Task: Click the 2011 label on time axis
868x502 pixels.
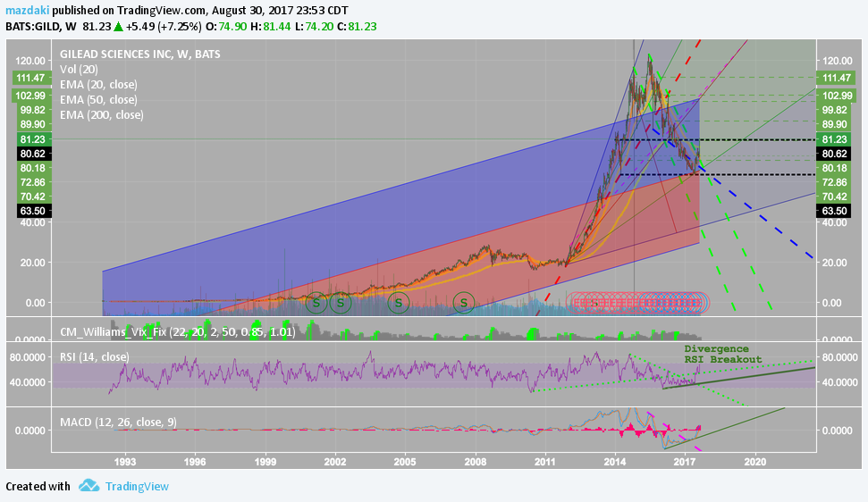Action: 545,462
